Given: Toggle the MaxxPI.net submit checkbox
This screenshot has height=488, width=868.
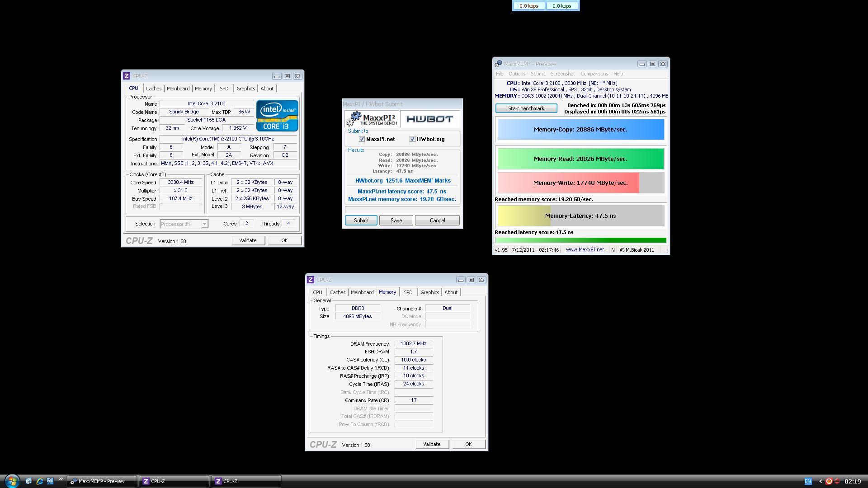Looking at the screenshot, I should 362,139.
